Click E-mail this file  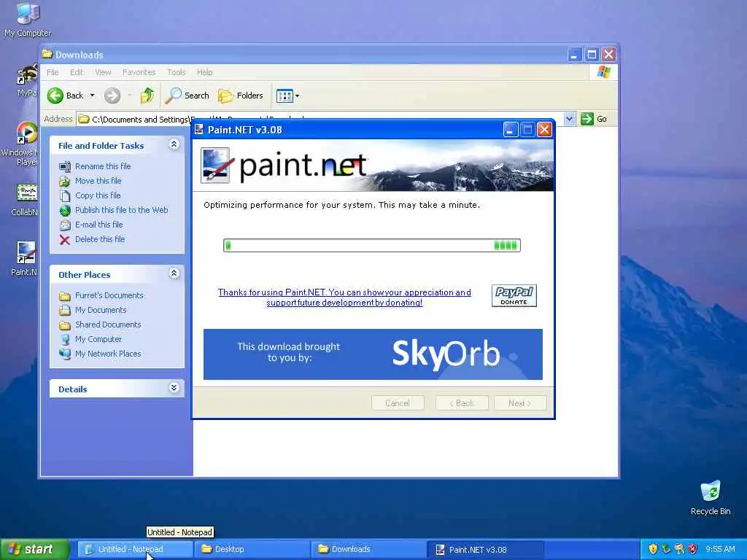click(98, 225)
